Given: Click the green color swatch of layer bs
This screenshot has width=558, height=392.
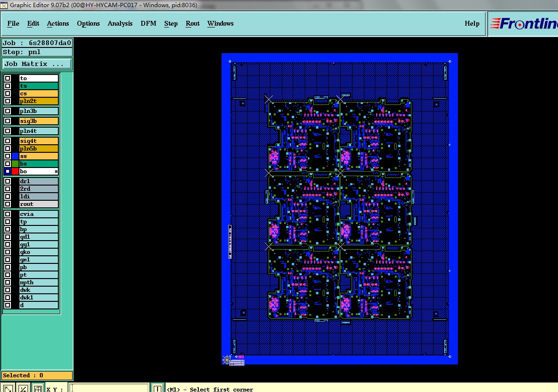Looking at the screenshot, I should 15,164.
